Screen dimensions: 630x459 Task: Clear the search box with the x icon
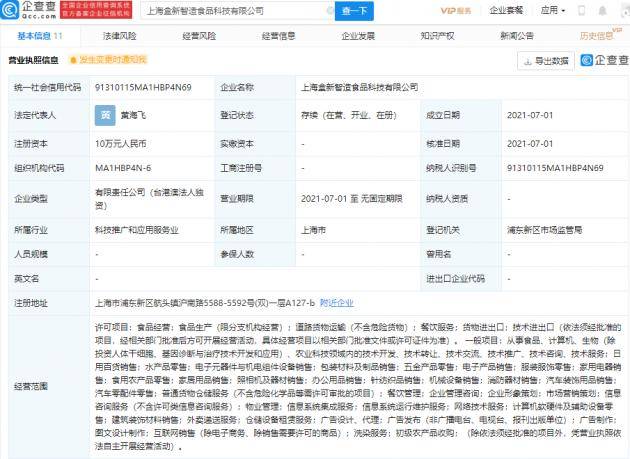tap(330, 11)
